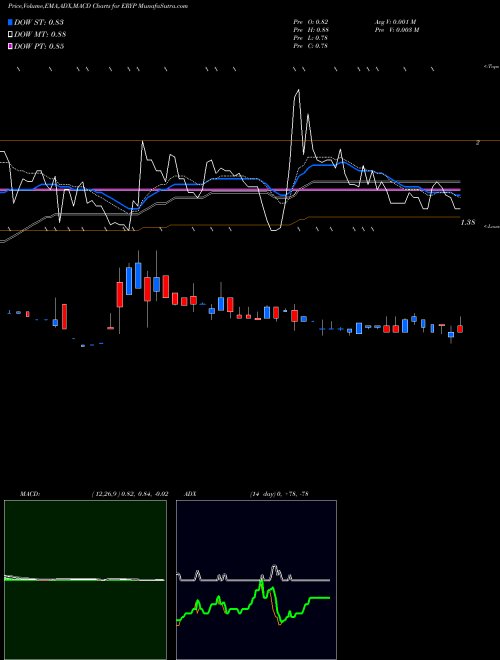Click the 'Avg V: 0.001 M' volume text
Image resolution: width=500 pixels, height=660 pixels.
coord(396,22)
